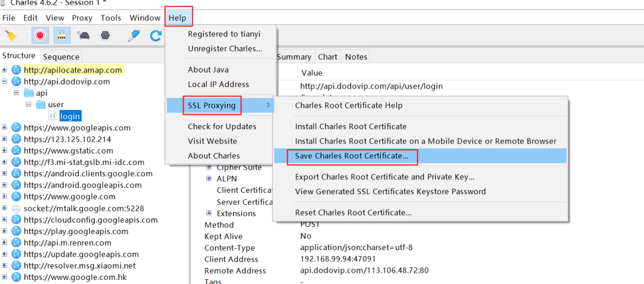Switch to the Notes tab
Screen dimensions: 644x284
pos(356,57)
